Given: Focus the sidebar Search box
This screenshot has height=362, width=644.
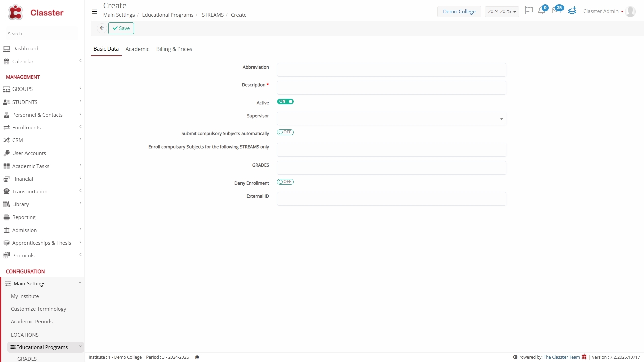Looking at the screenshot, I should pos(42,34).
